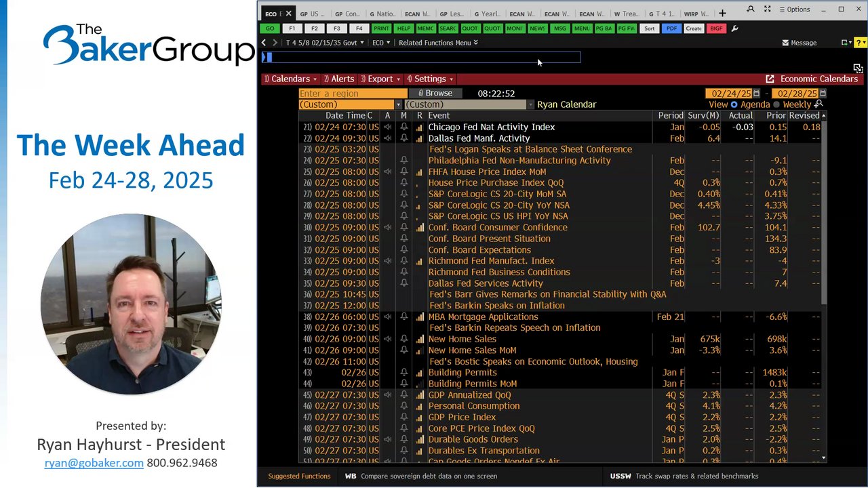Viewport: 868px width, 488px height.
Task: Click the speaker icon for Chicago Fed Nat Activity Index
Action: coord(388,127)
